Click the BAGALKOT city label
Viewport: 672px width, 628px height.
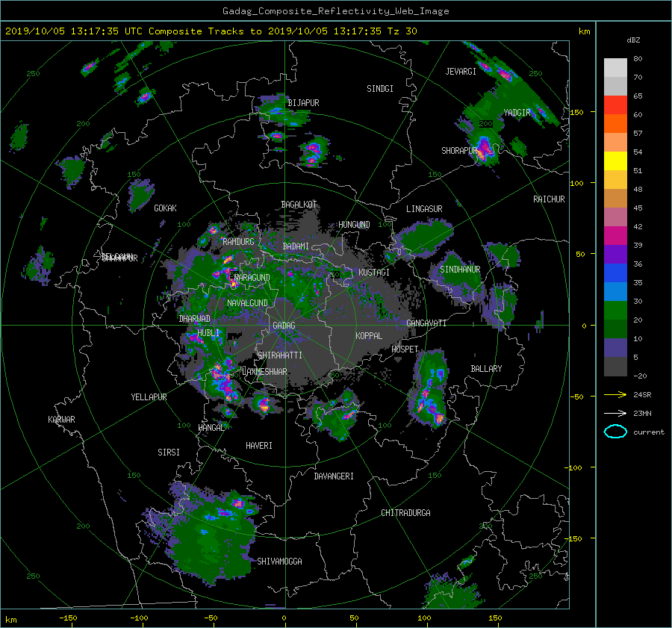(299, 205)
